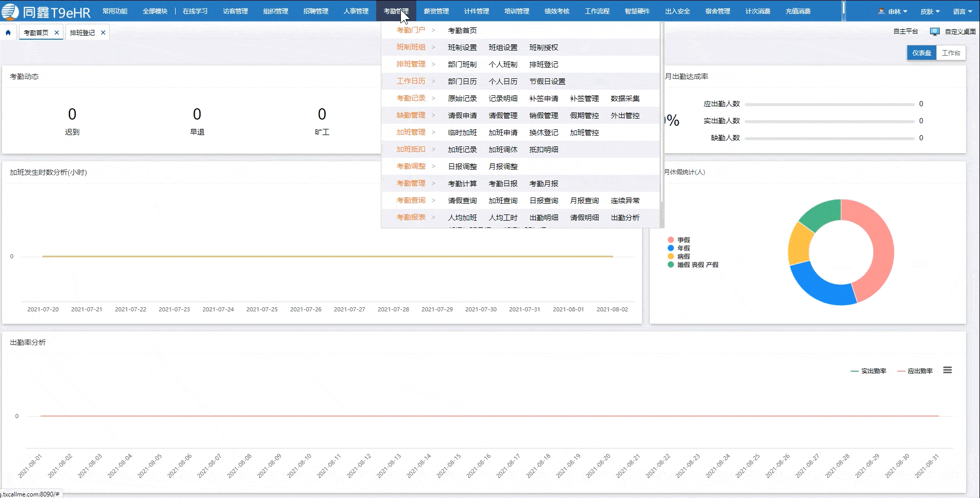Expand the 皮肤 skin dropdown
Screen dimensions: 980x498
click(x=930, y=11)
